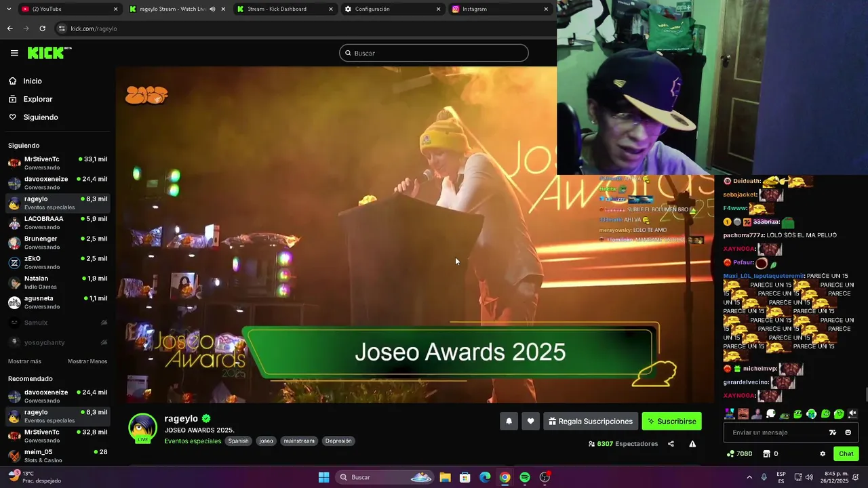Switch to the Instagram browser tab
868x488 pixels.
click(500, 9)
